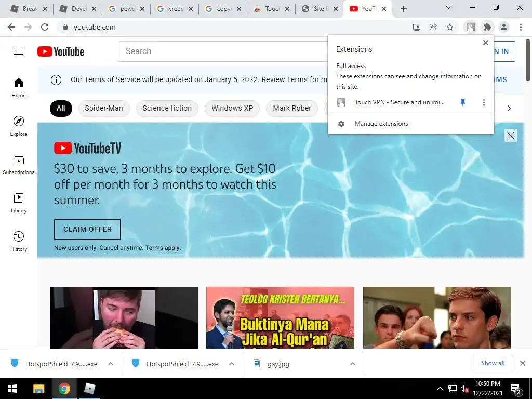Select the Spider-Man filter chip
Screen dimensions: 532x399
pyautogui.click(x=104, y=108)
